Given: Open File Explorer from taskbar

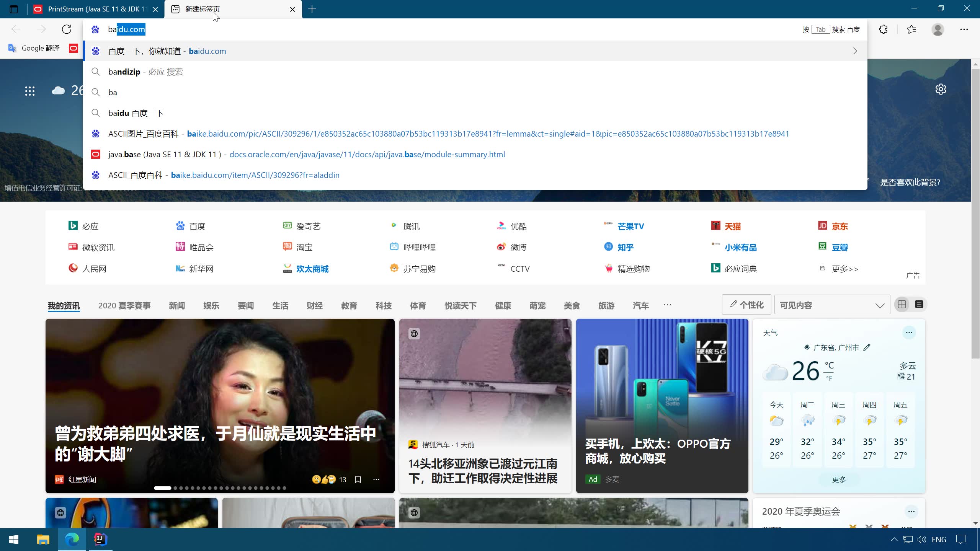Looking at the screenshot, I should [43, 540].
